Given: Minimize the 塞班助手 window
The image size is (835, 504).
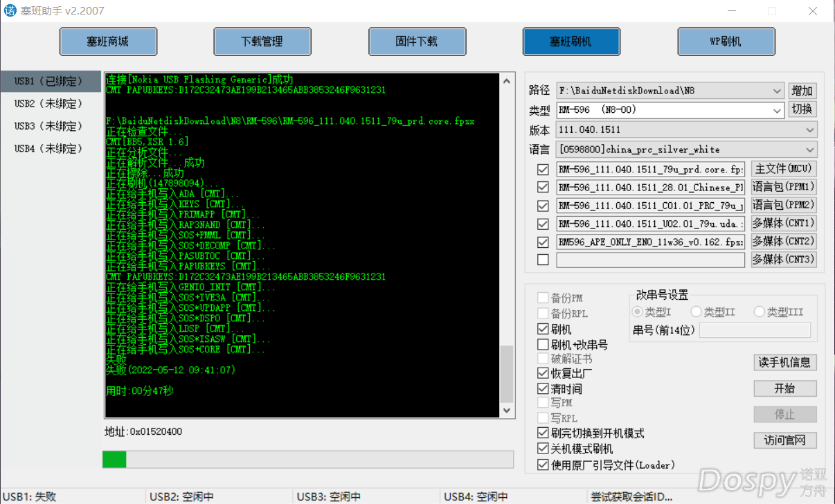Looking at the screenshot, I should click(733, 10).
